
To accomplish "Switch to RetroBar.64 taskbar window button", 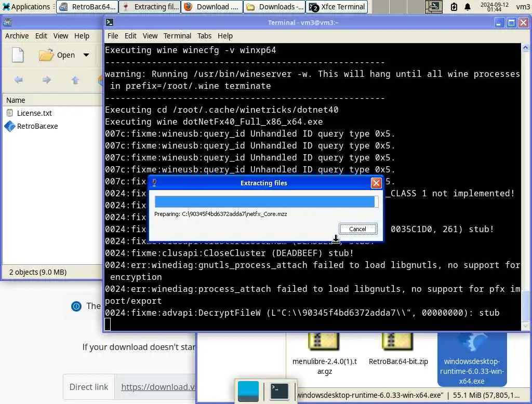I will coord(87,7).
